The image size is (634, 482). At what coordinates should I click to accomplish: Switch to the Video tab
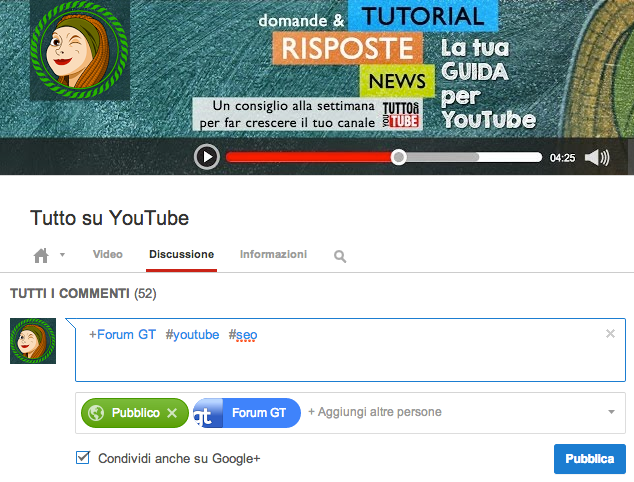click(x=108, y=254)
